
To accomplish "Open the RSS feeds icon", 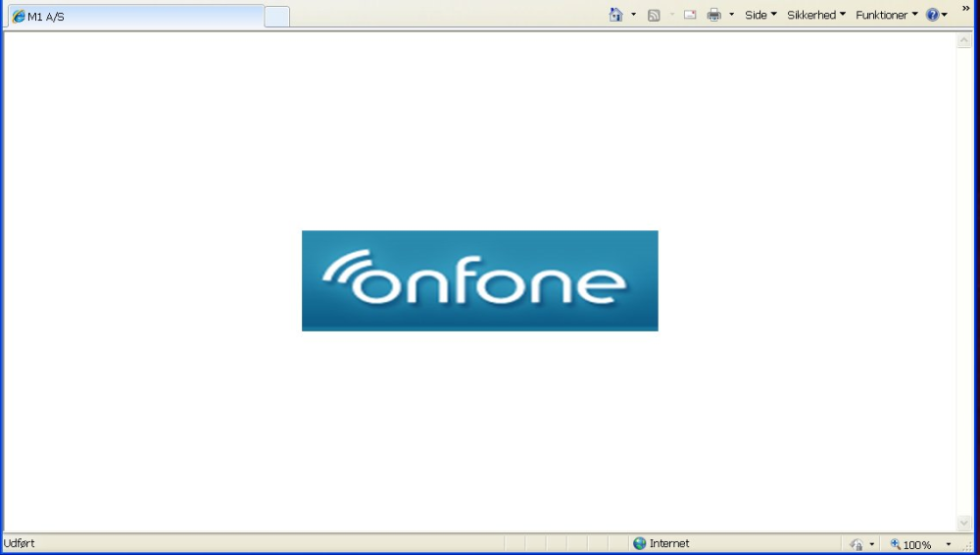I will point(654,15).
